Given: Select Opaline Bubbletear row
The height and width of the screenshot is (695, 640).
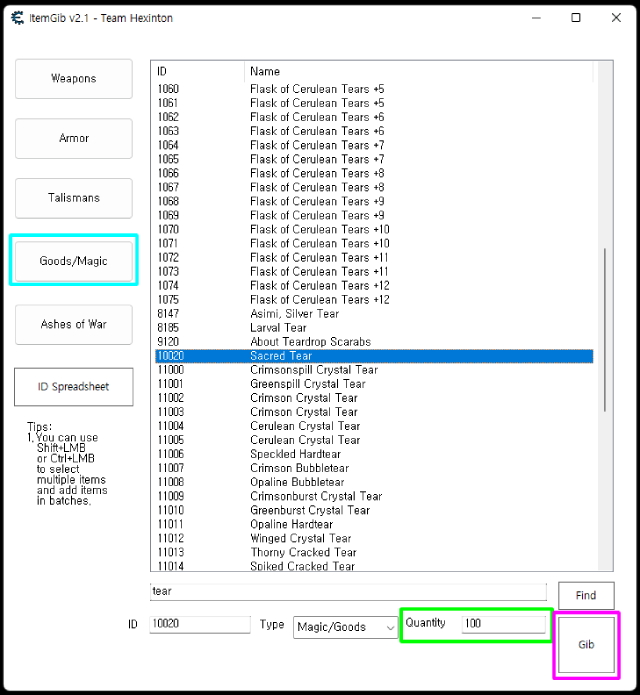Looking at the screenshot, I should click(x=374, y=482).
